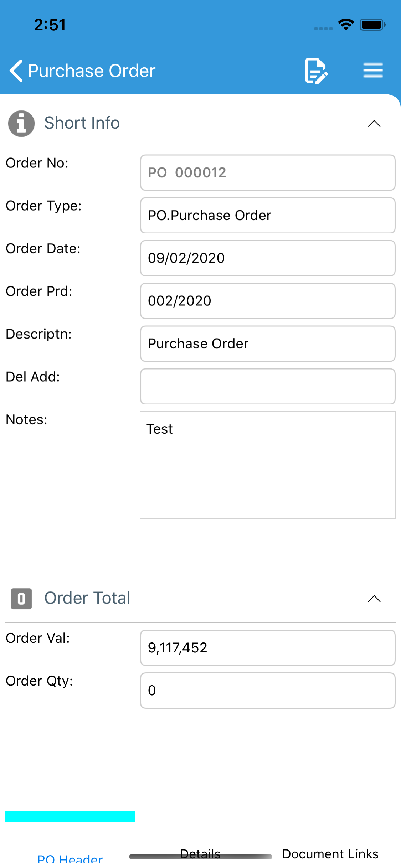Collapse the Short Info section

[374, 124]
